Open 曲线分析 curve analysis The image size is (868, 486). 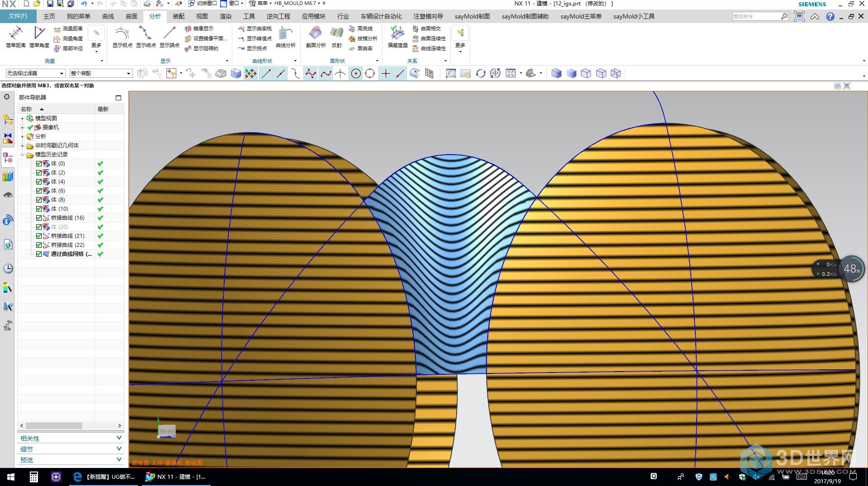[x=286, y=37]
